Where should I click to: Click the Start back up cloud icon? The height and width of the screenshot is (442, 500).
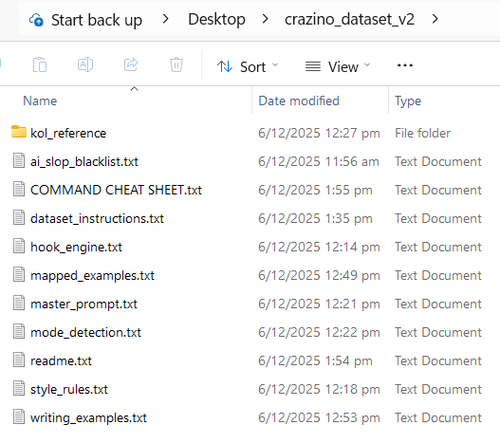click(36, 20)
